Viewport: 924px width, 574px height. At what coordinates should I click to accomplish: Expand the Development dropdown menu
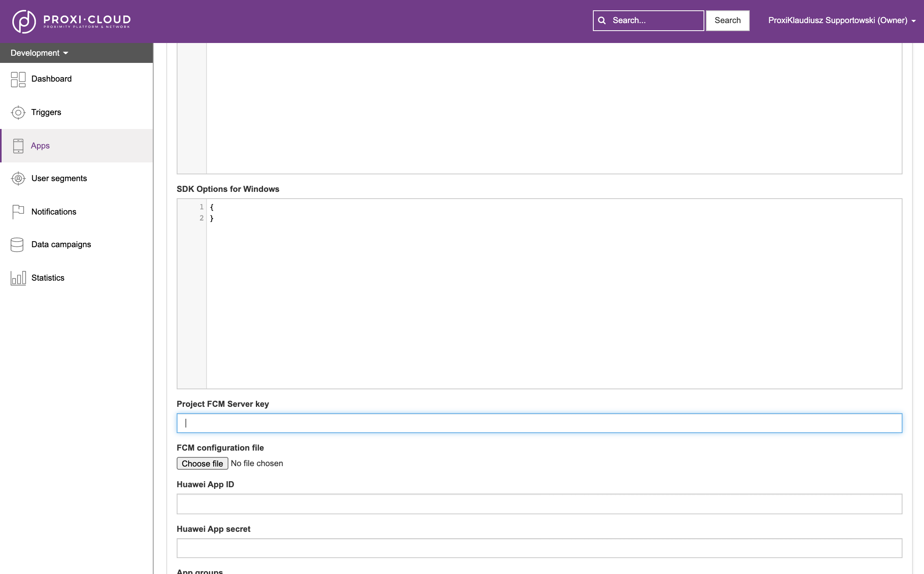click(39, 53)
